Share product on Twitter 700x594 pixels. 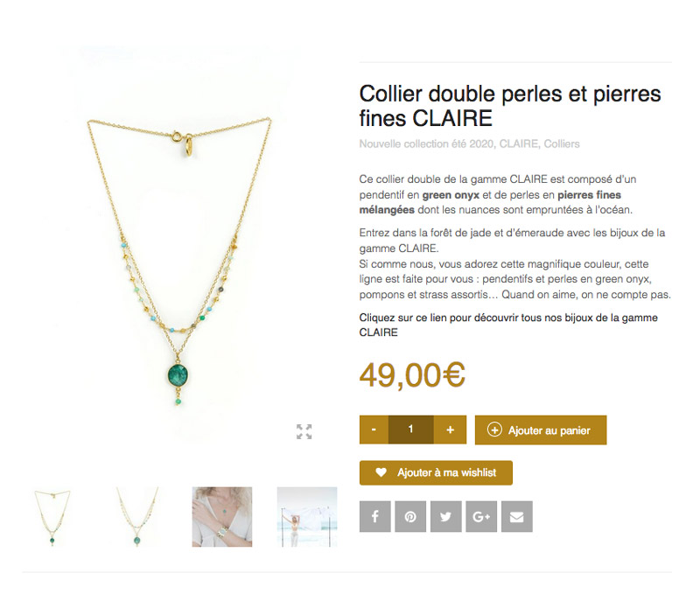point(445,516)
